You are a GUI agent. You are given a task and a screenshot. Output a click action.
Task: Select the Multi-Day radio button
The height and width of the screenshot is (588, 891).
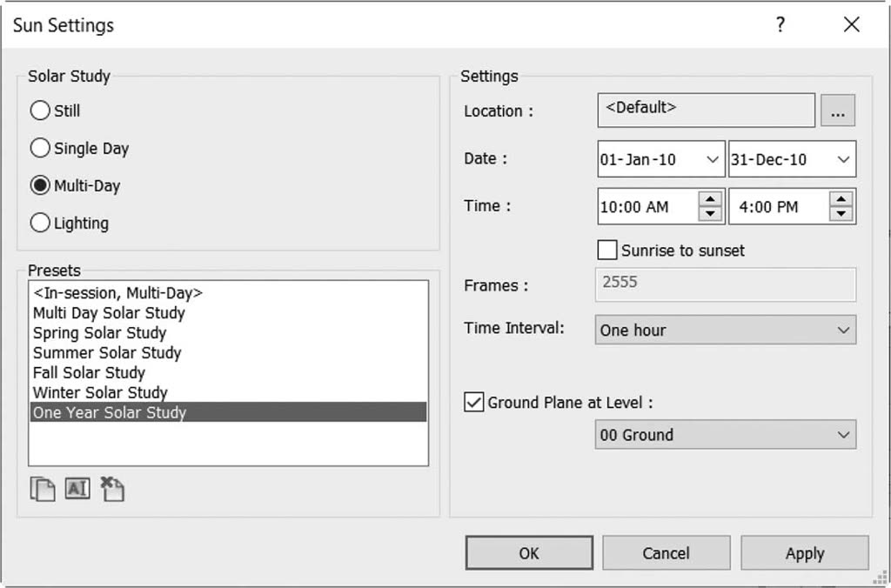[x=40, y=185]
